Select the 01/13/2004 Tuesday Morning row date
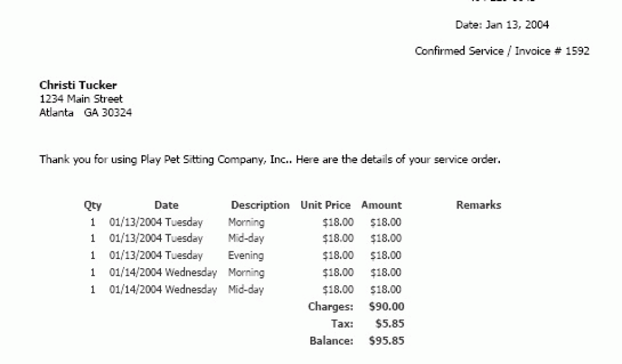Viewport: 622px width, 364px height. (156, 222)
